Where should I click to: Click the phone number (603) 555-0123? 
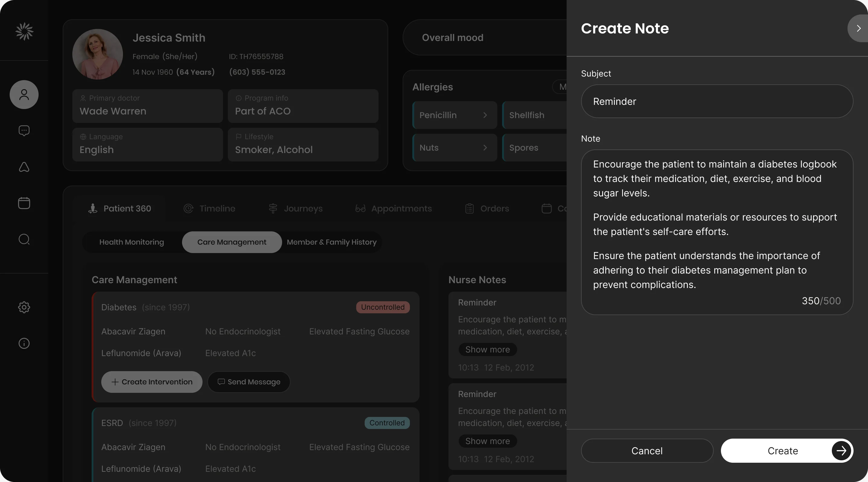pos(257,72)
